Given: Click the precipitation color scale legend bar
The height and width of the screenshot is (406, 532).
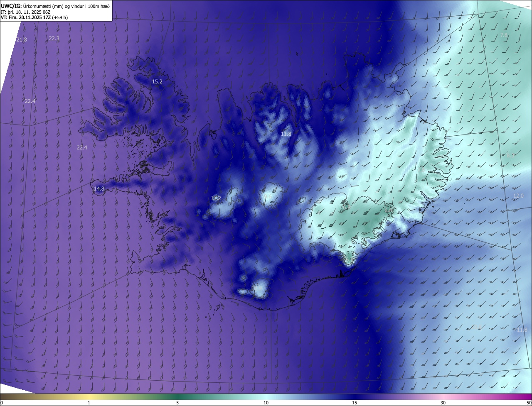Looking at the screenshot, I should 266,396.
